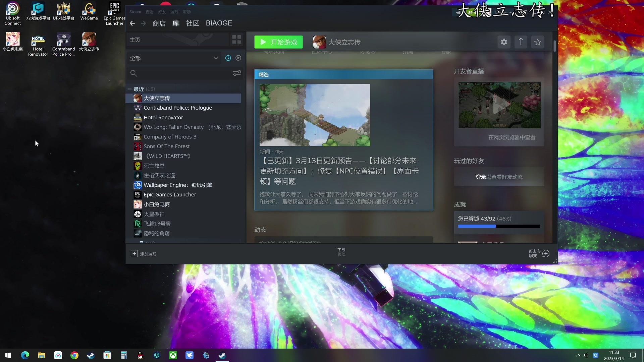
Task: Open 查看 menu in menu bar
Action: (x=150, y=12)
